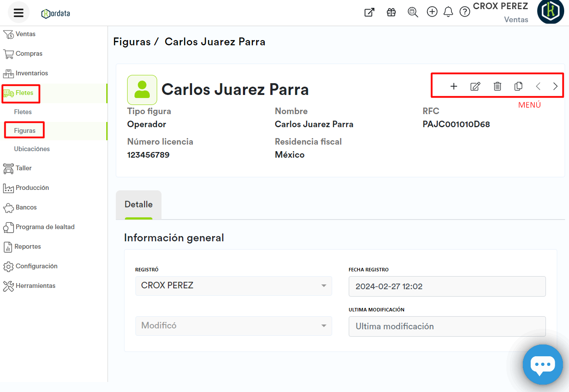Click the gift icon in header
Image resolution: width=569 pixels, height=392 pixels.
click(x=391, y=12)
